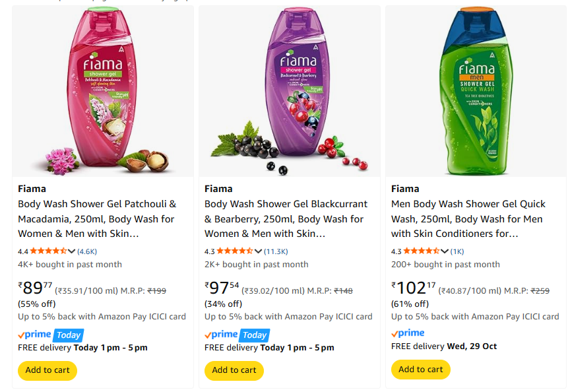Expand rating dropdown arrow for Men Quick Wash
The width and height of the screenshot is (570, 392).
click(445, 251)
